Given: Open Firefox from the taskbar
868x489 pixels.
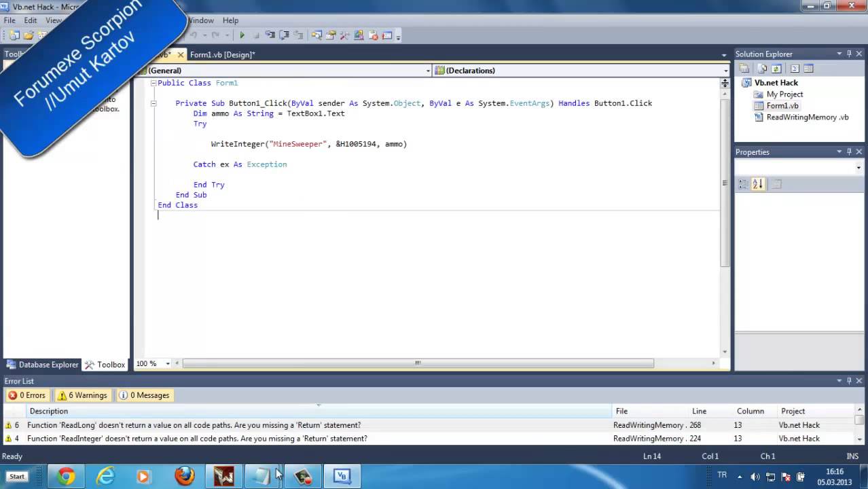Looking at the screenshot, I should click(x=184, y=476).
